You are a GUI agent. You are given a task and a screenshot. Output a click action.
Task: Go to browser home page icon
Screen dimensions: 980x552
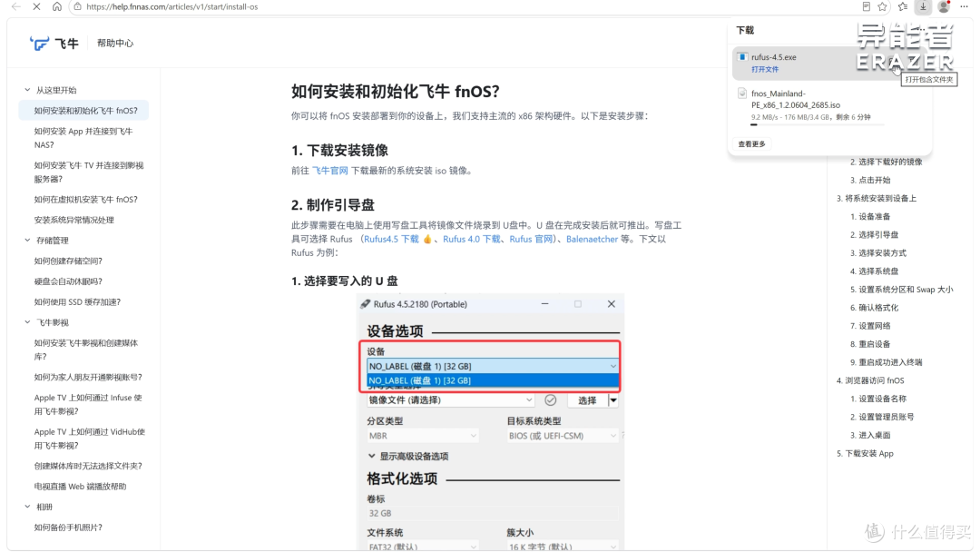[57, 6]
